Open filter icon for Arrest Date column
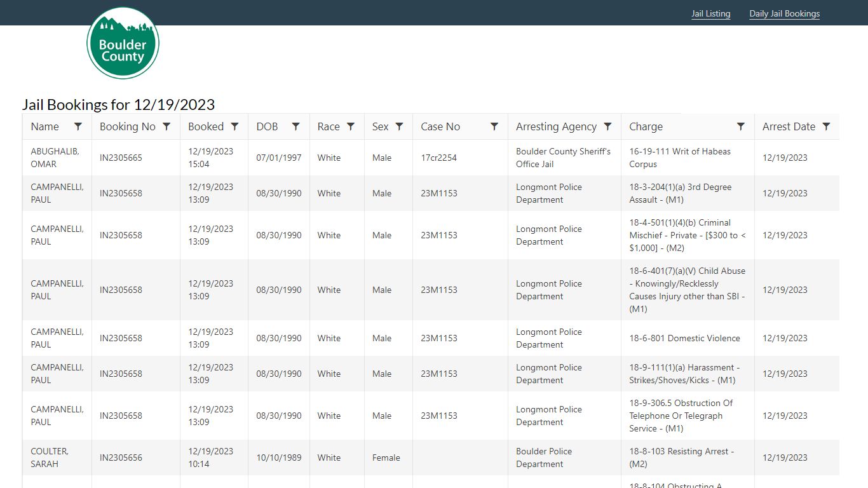The width and height of the screenshot is (868, 488). pos(826,126)
